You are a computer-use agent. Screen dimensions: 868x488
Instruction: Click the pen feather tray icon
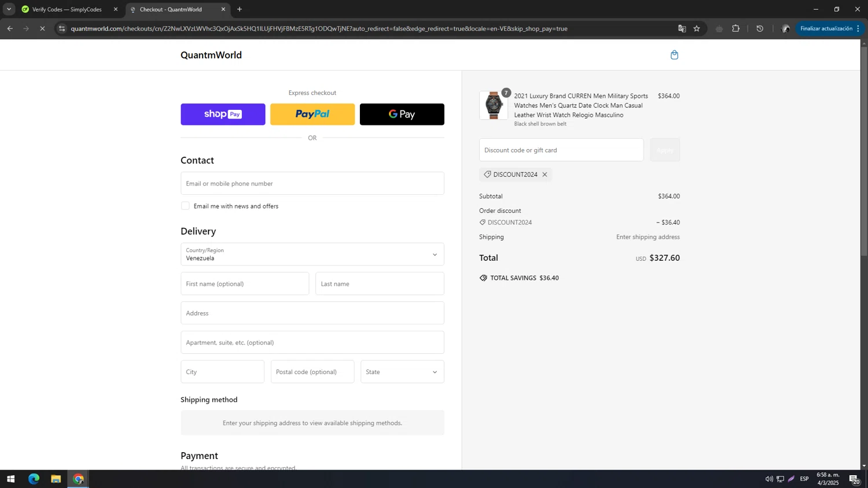(x=791, y=479)
